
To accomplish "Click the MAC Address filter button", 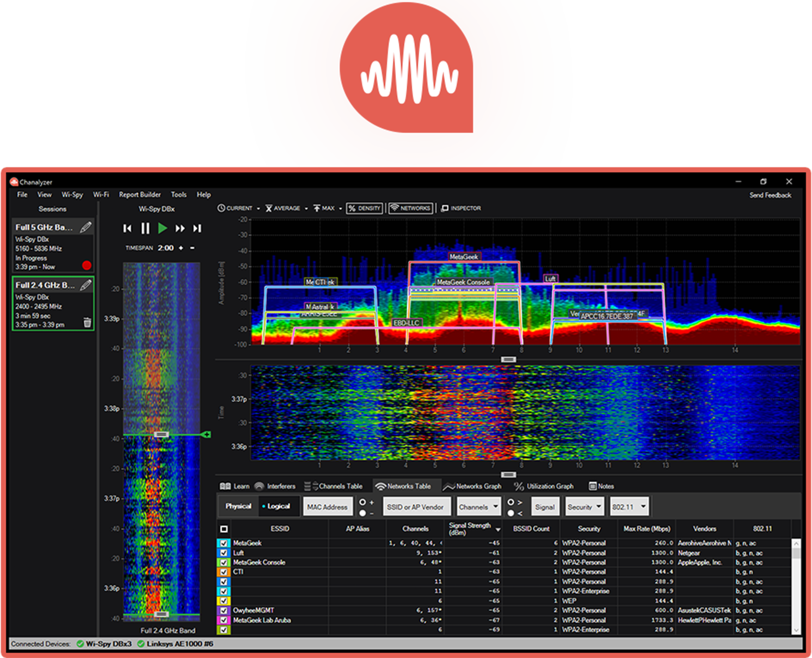I will pos(327,507).
